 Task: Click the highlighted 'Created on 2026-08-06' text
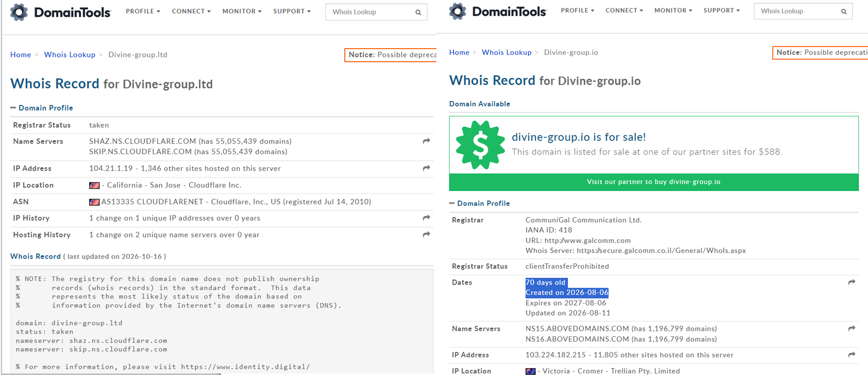[567, 293]
